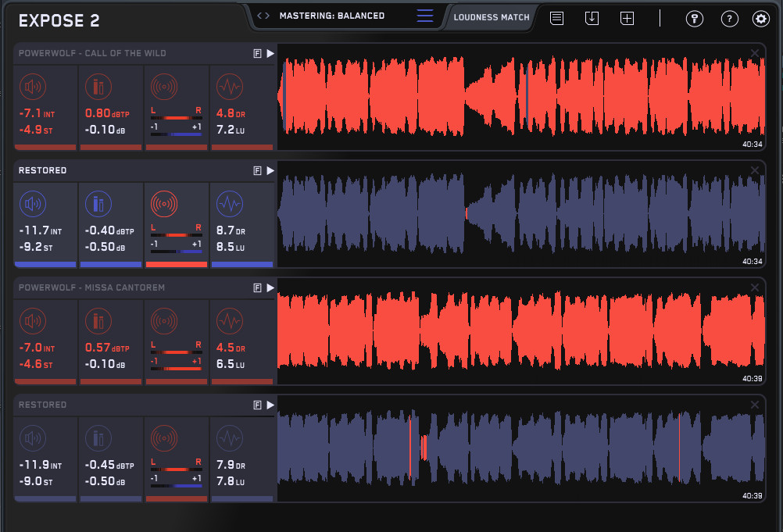
Task: Click the stereo phase icon for Call of the Wild
Action: [x=164, y=87]
